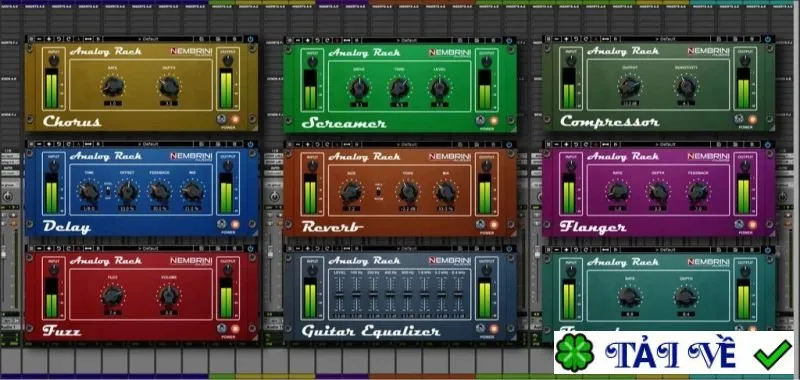Click the Reverb Size knob
800x380 pixels.
[351, 192]
